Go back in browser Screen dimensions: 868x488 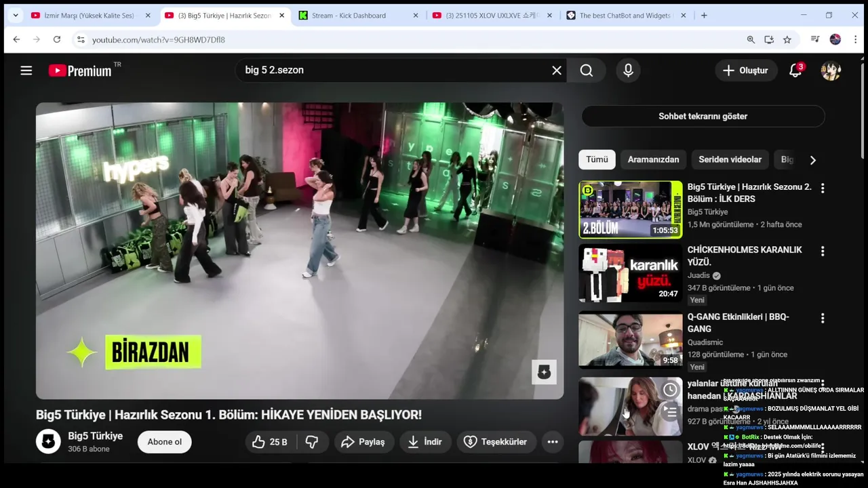point(16,40)
